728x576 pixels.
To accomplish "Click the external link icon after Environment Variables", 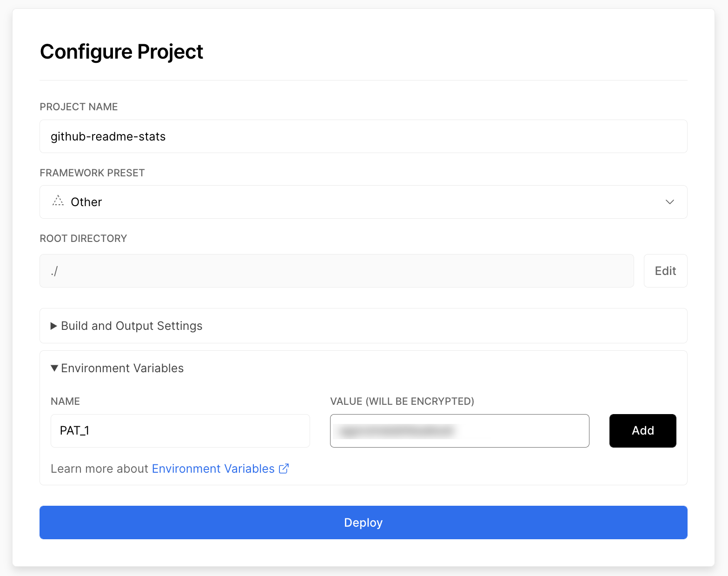I will [x=284, y=469].
